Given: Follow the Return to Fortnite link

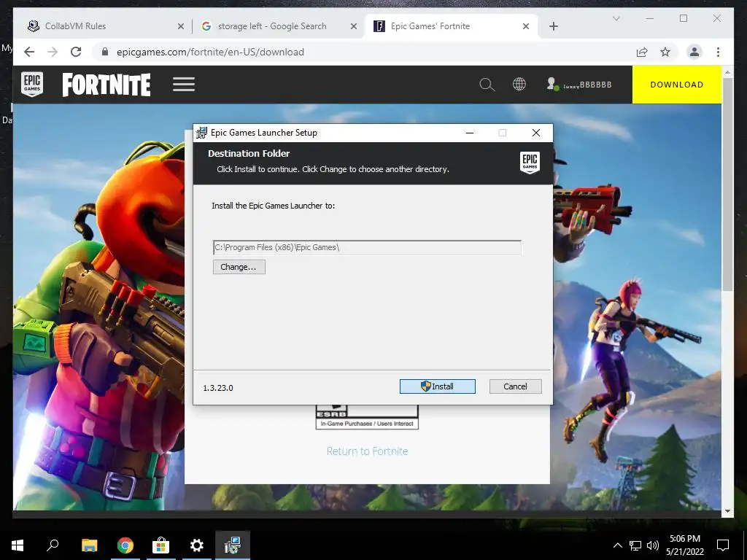Looking at the screenshot, I should [x=368, y=451].
